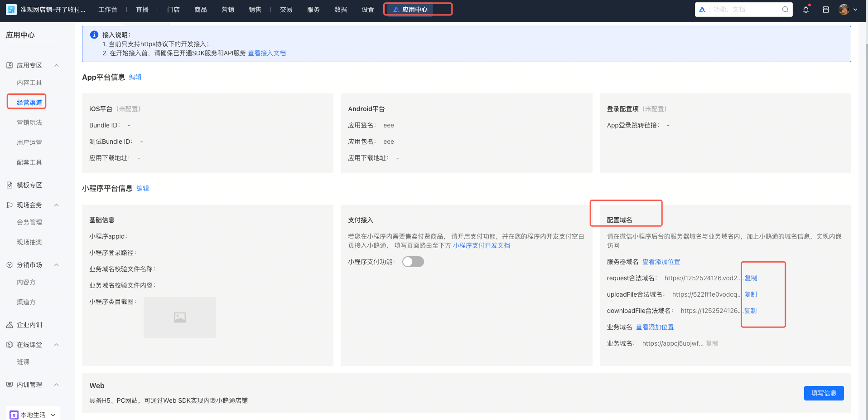The image size is (868, 420).
Task: Open the 本地生活 dropdown at bottom
Action: click(34, 415)
